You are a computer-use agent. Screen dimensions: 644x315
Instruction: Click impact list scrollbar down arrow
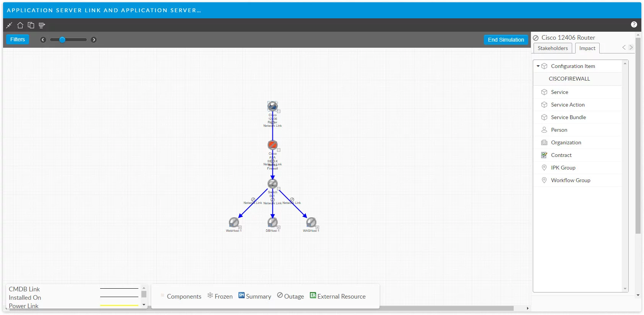point(625,289)
